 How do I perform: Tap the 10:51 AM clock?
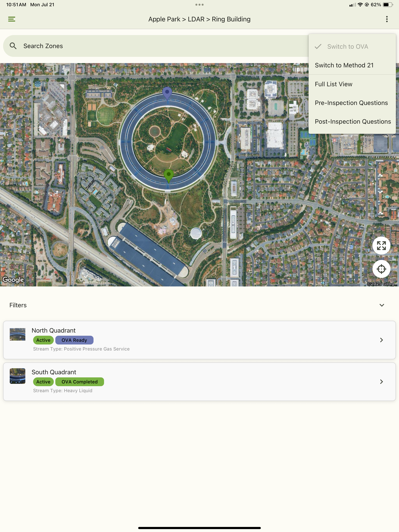(x=16, y=4)
